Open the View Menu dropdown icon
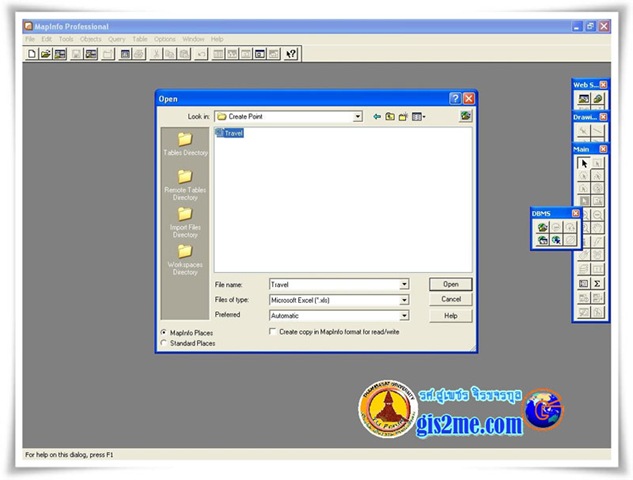The height and width of the screenshot is (480, 633). [x=419, y=117]
